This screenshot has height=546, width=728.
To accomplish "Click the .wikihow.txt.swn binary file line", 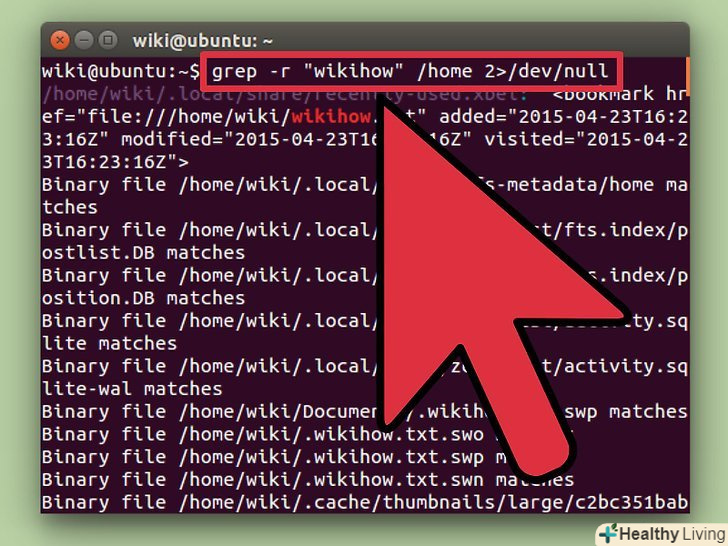I will pos(307,480).
